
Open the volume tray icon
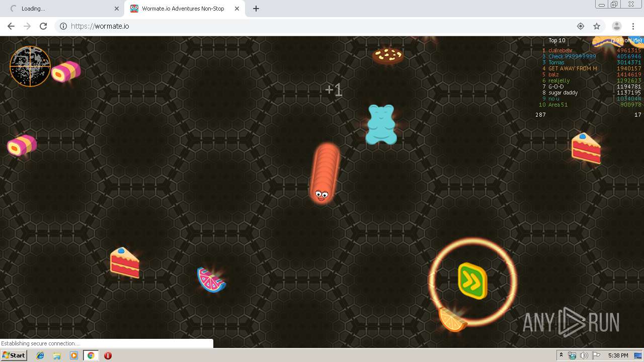tap(584, 355)
